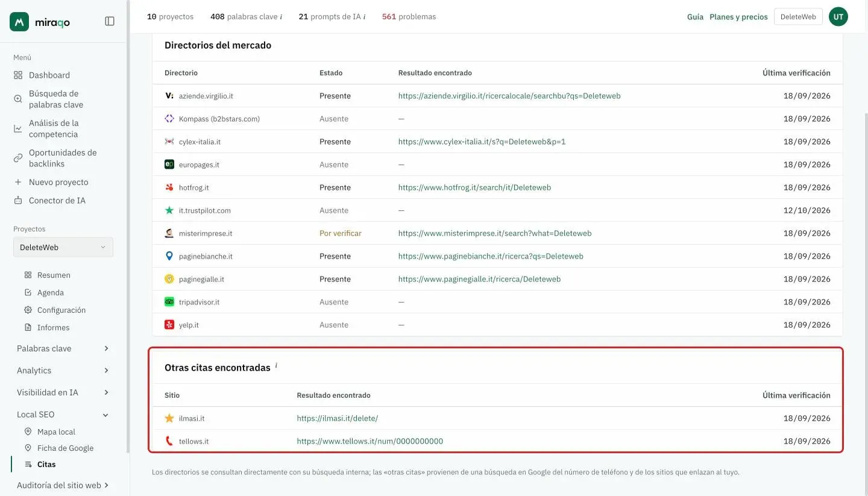
Task: Click the info icon next to palabras clave
Action: 281,17
